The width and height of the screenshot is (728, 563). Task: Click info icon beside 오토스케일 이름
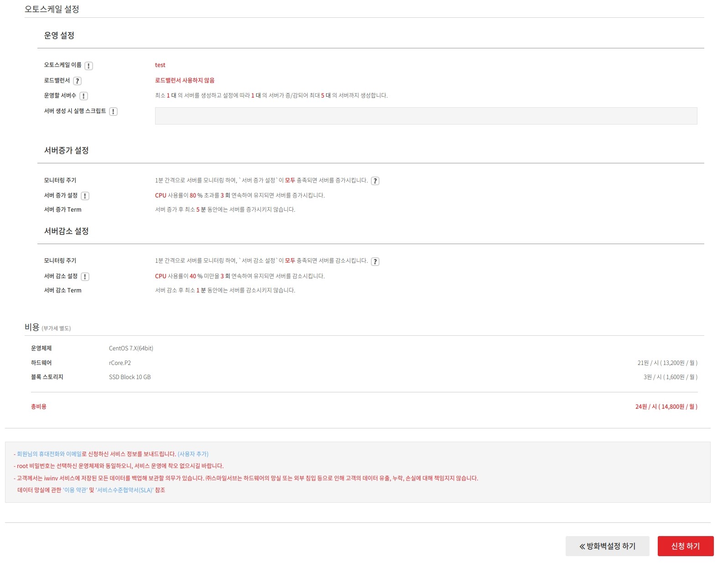(x=88, y=66)
